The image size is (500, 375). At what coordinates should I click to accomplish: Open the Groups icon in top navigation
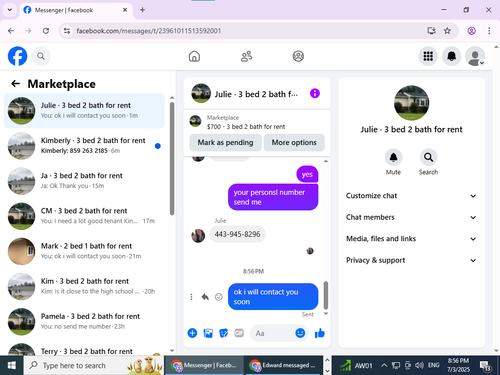coord(298,56)
